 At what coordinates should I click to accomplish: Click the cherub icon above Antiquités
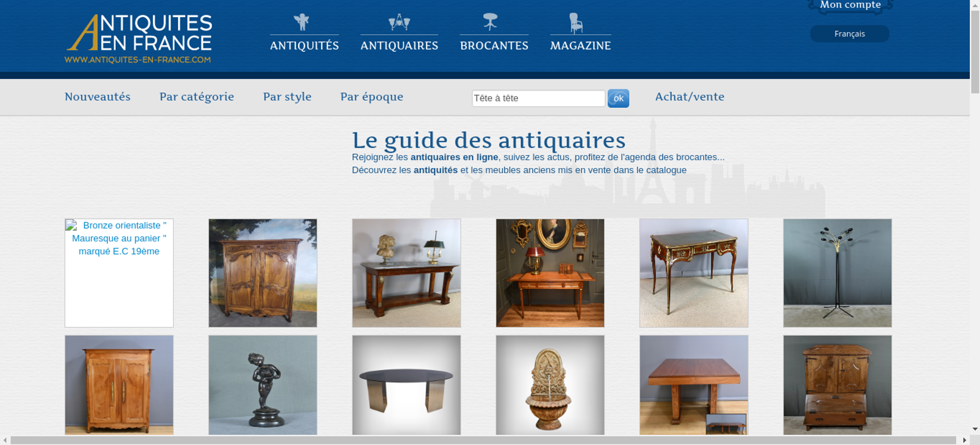tap(301, 22)
